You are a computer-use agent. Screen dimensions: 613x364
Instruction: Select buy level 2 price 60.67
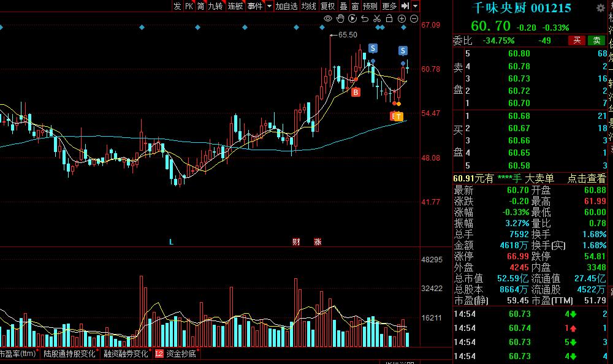click(519, 128)
